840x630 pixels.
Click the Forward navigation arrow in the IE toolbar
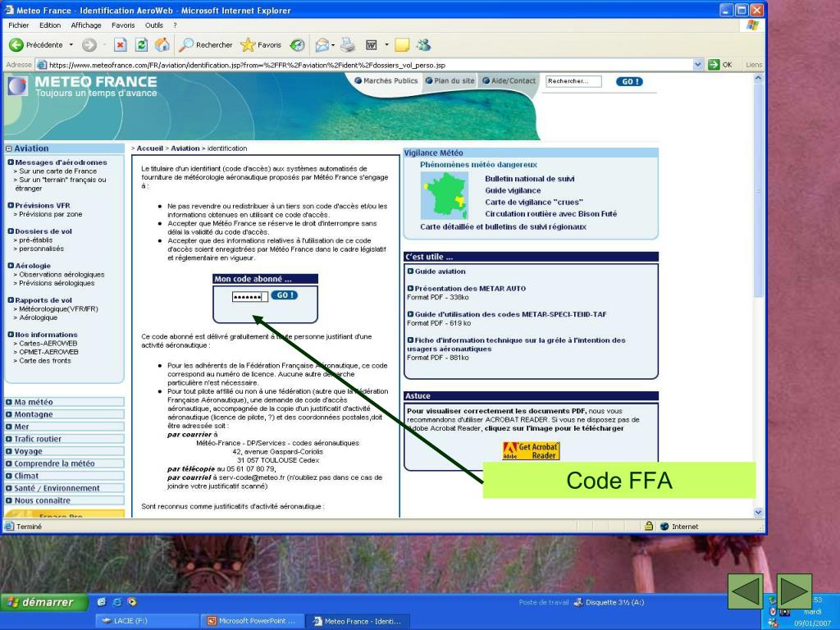(89, 45)
